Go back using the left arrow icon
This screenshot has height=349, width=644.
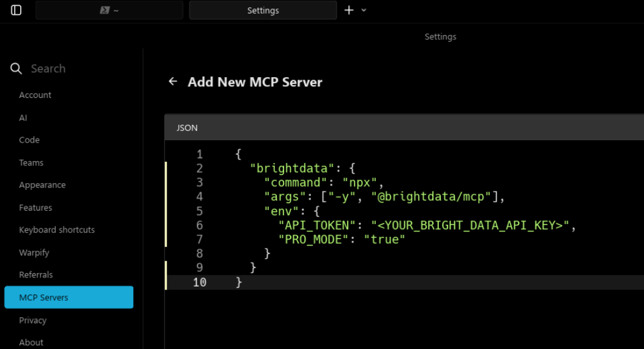coord(173,81)
